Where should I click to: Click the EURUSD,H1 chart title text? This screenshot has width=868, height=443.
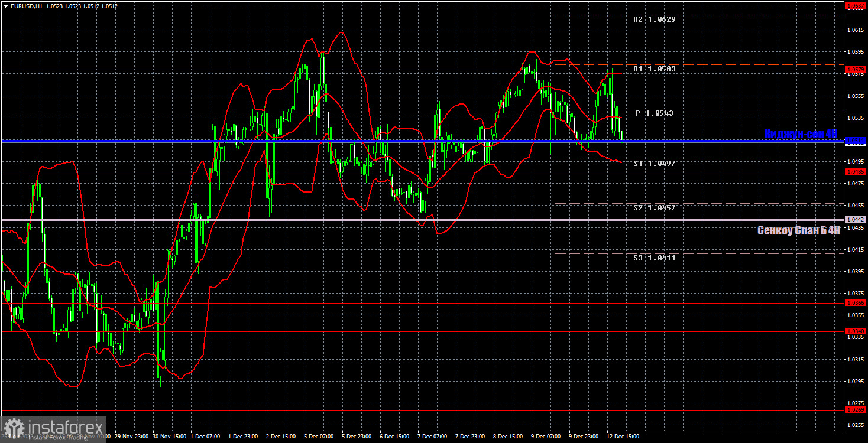[x=25, y=6]
